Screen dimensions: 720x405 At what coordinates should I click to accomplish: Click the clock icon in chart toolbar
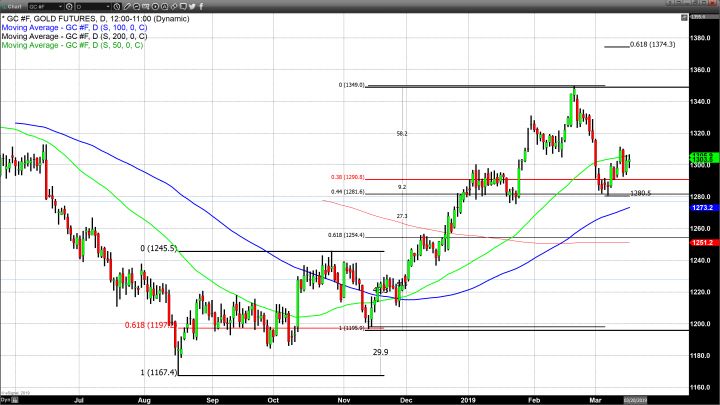point(117,6)
